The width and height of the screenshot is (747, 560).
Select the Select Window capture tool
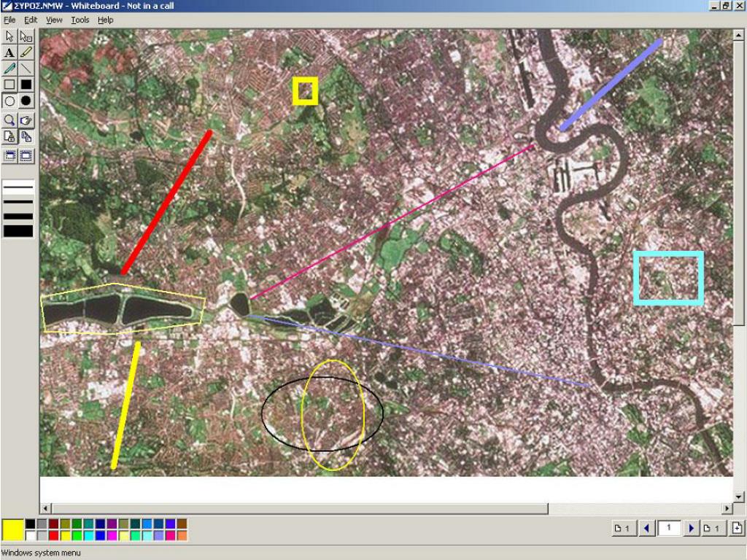pos(9,156)
